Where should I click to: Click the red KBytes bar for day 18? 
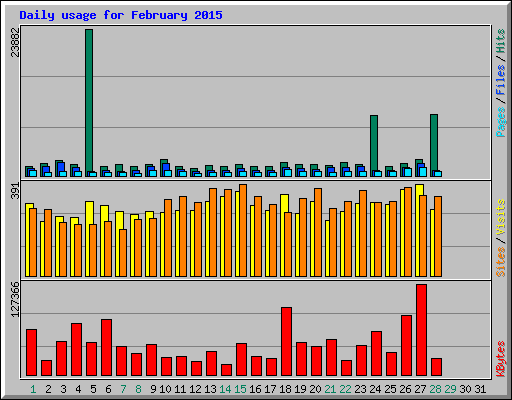(x=286, y=342)
